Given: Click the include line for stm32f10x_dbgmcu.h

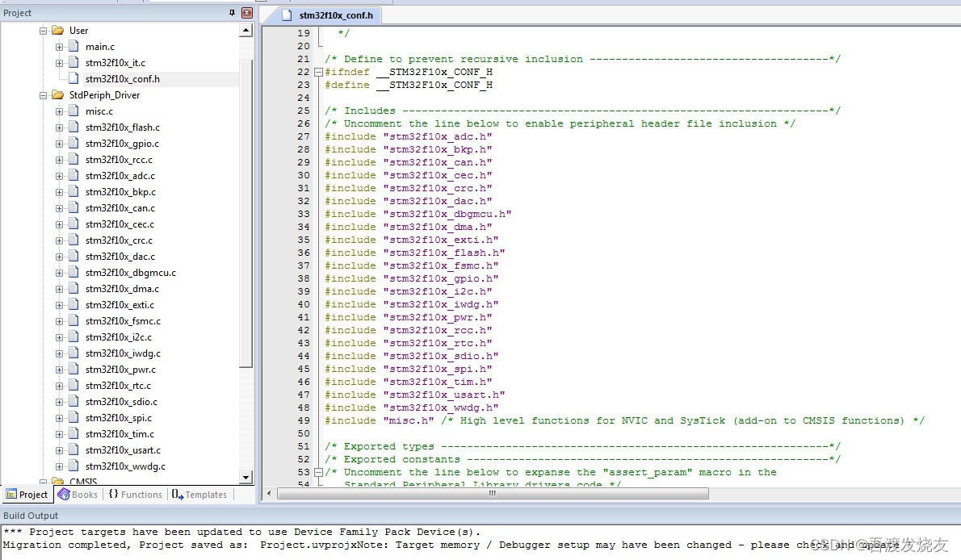Looking at the screenshot, I should (x=418, y=214).
